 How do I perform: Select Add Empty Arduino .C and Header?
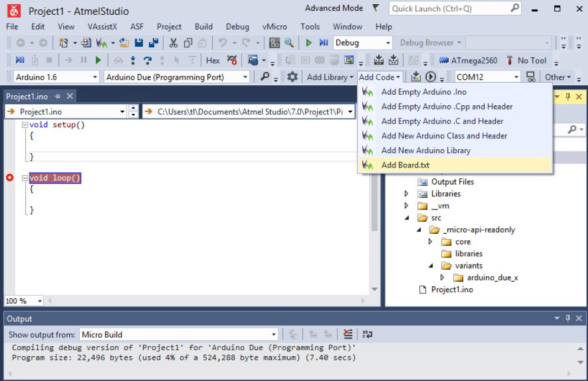[x=455, y=121]
